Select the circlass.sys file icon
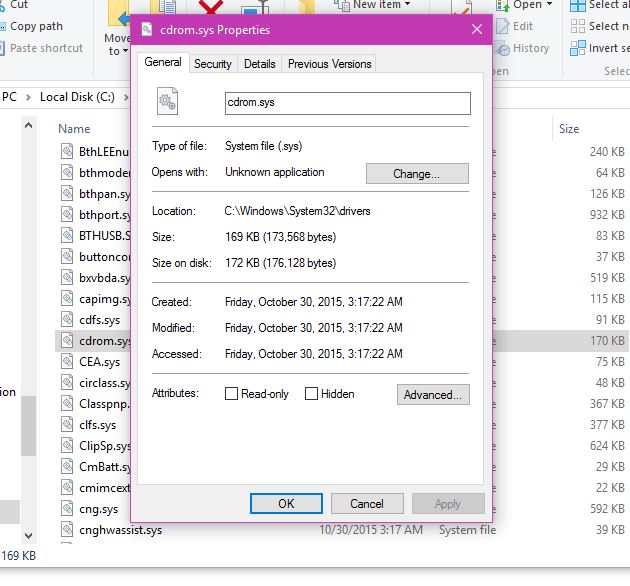Image resolution: width=630 pixels, height=586 pixels. [67, 382]
